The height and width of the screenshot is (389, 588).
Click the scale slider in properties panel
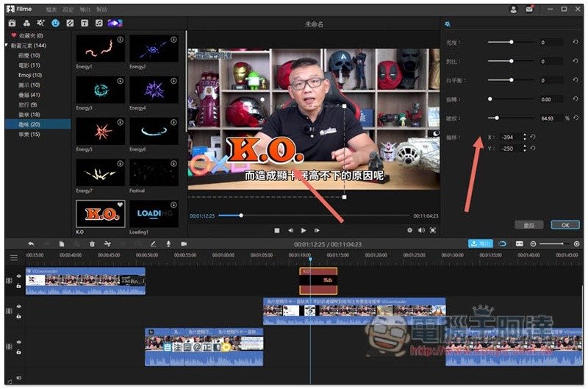498,118
